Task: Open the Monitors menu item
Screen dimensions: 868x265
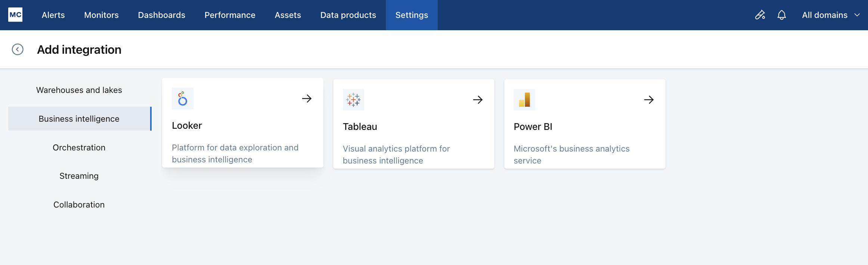Action: click(x=101, y=15)
